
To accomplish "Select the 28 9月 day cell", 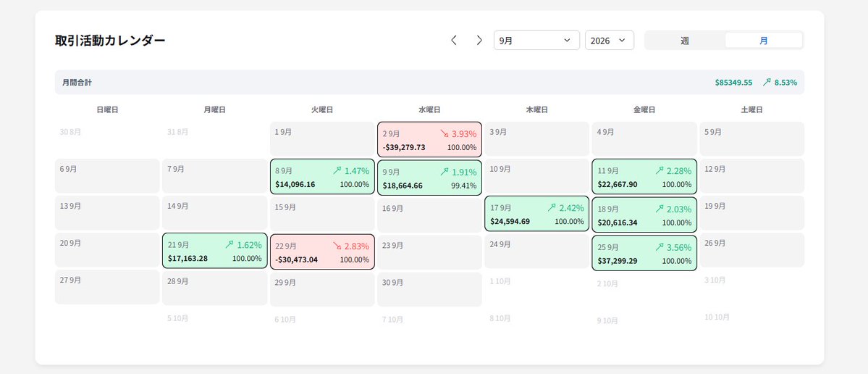I will (x=215, y=288).
